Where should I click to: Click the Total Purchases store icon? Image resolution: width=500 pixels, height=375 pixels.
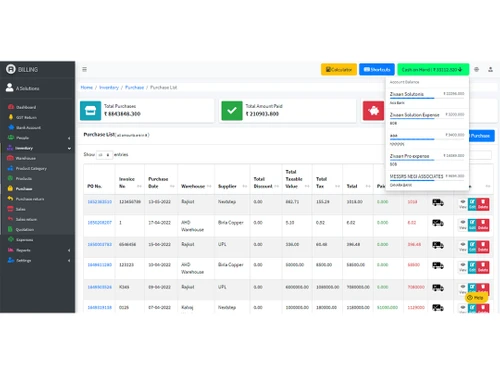[x=90, y=110]
